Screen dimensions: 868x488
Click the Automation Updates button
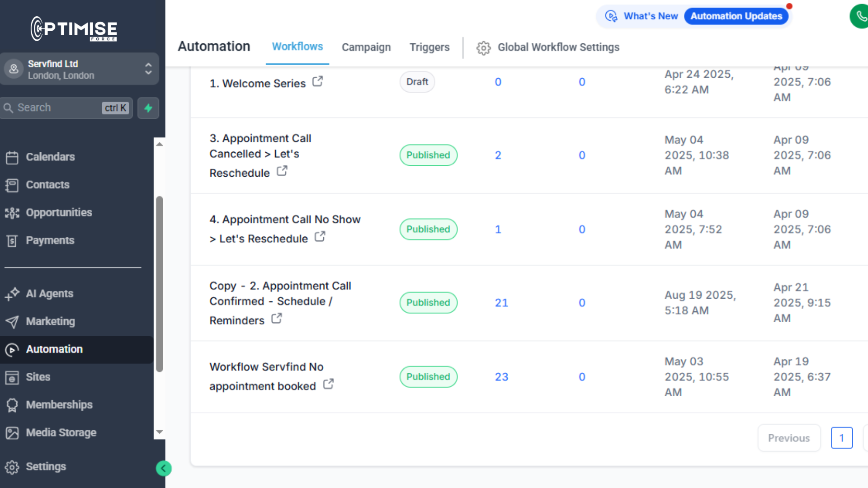point(736,16)
